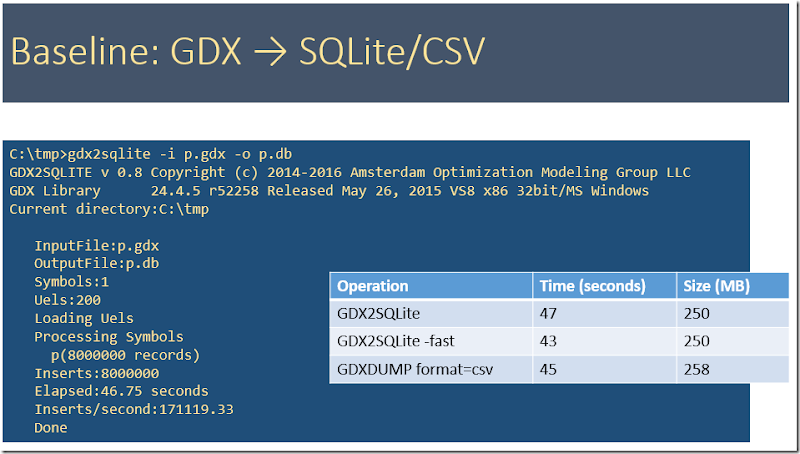Click the 'Uels:200' output line
Image resolution: width=800 pixels, height=454 pixels.
click(x=67, y=300)
